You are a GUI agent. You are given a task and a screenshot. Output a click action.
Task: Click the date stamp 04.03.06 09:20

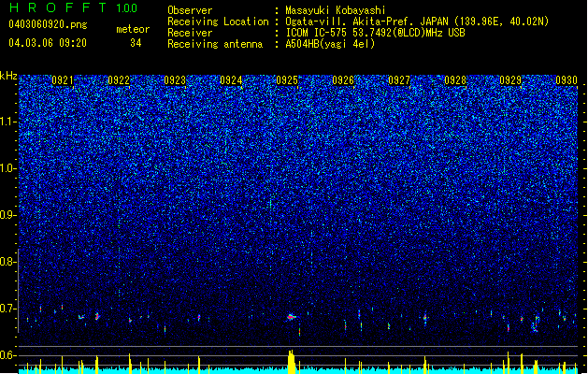pyautogui.click(x=48, y=43)
